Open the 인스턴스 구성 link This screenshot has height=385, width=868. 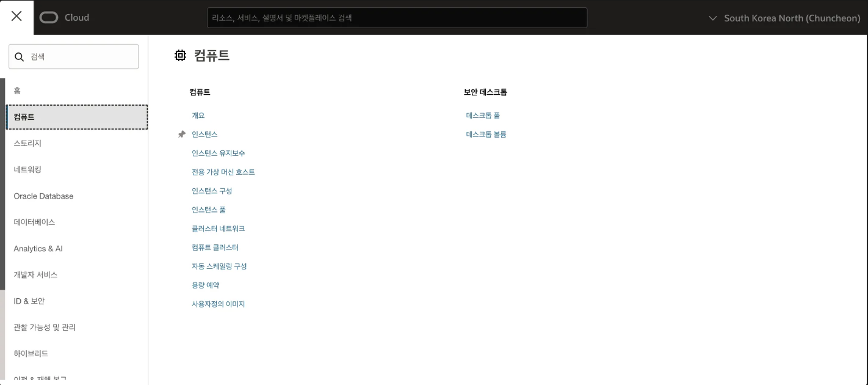point(212,191)
